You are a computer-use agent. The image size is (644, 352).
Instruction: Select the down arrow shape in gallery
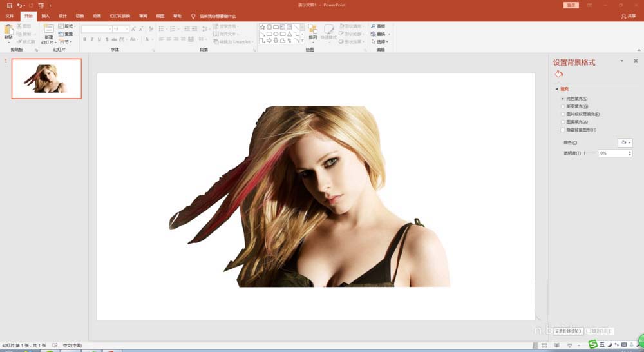(276, 41)
